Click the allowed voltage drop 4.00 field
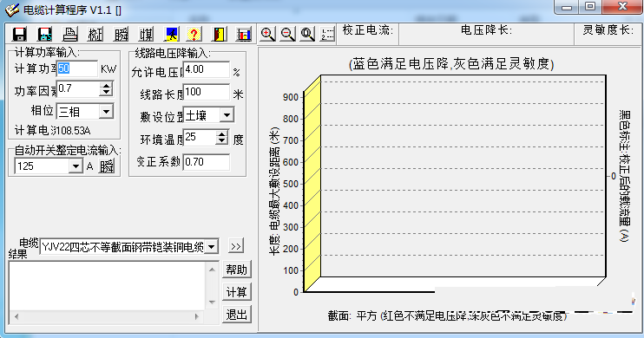Image resolution: width=644 pixels, height=338 pixels. pyautogui.click(x=207, y=69)
